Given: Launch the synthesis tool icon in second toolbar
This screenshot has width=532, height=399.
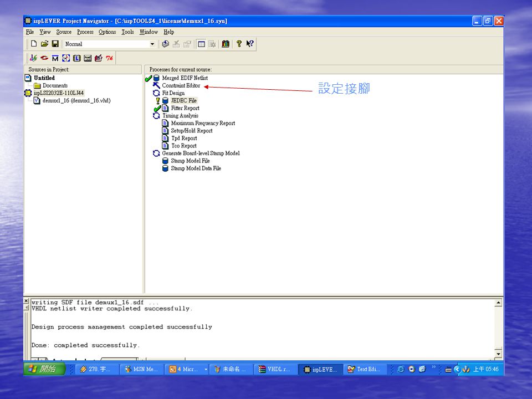Looking at the screenshot, I should pyautogui.click(x=33, y=58).
